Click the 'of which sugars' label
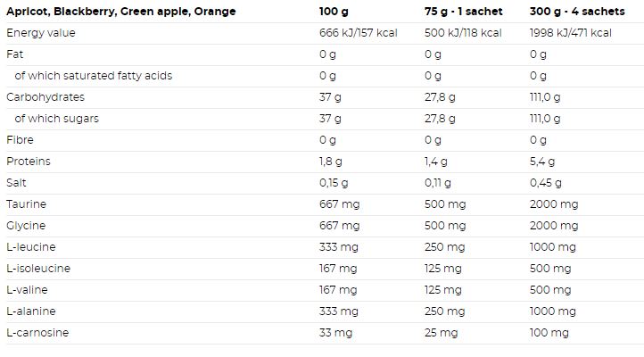 (x=56, y=119)
